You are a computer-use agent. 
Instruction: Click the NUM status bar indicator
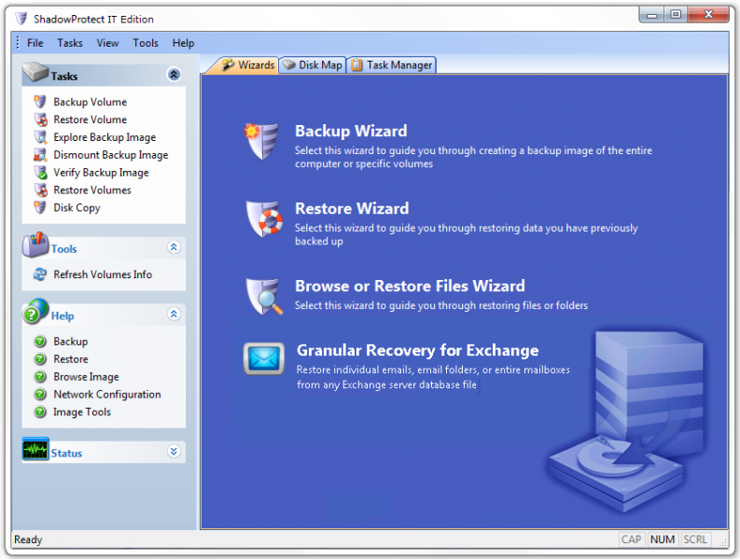point(663,539)
